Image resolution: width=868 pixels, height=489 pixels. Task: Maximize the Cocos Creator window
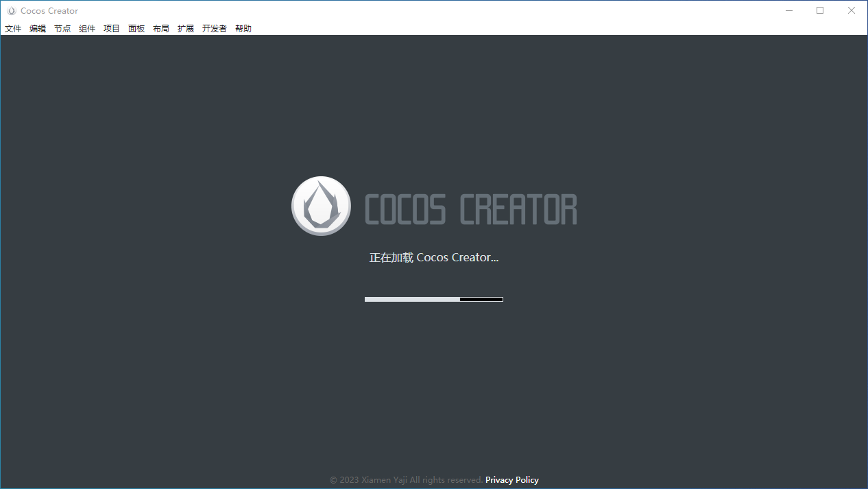click(820, 11)
